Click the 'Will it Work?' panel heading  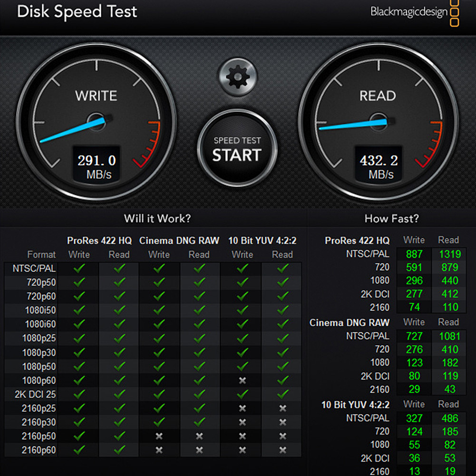tap(157, 219)
